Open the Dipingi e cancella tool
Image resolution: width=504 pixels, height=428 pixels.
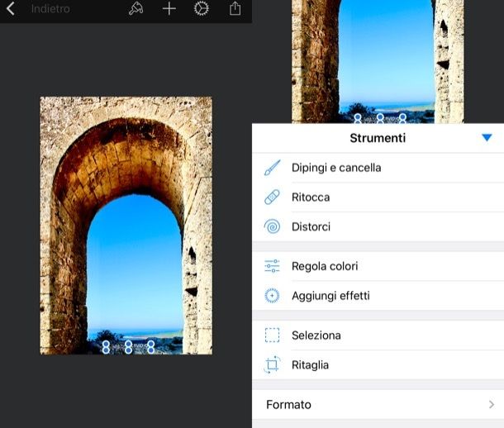378,168
